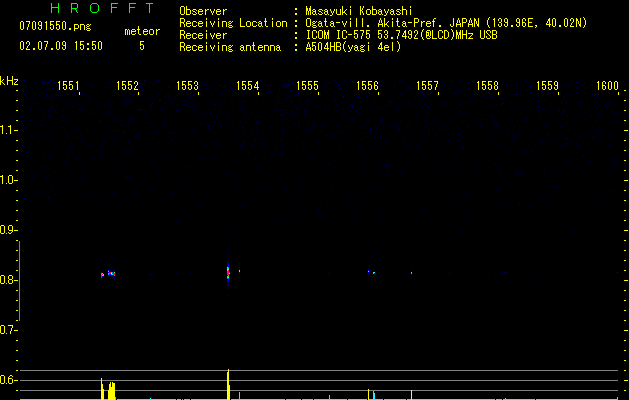629x400 pixels.
Task: Click the 1556 time axis label
Action: pos(367,85)
